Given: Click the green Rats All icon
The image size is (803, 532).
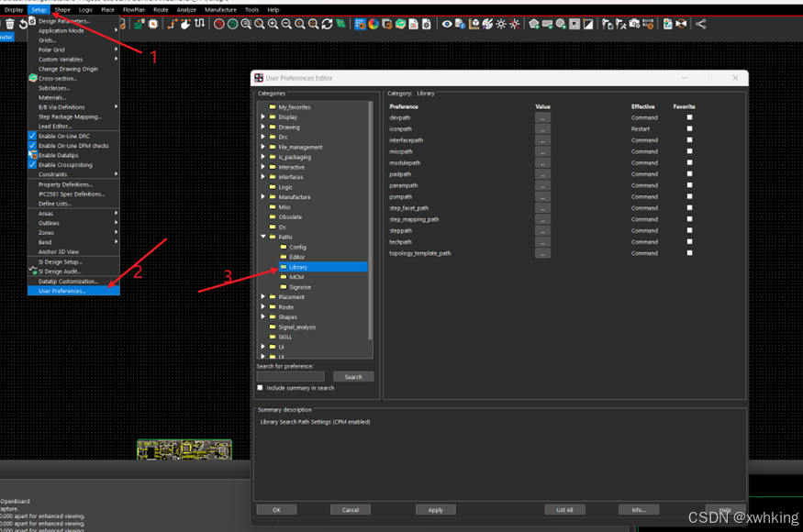Looking at the screenshot, I should [x=232, y=24].
